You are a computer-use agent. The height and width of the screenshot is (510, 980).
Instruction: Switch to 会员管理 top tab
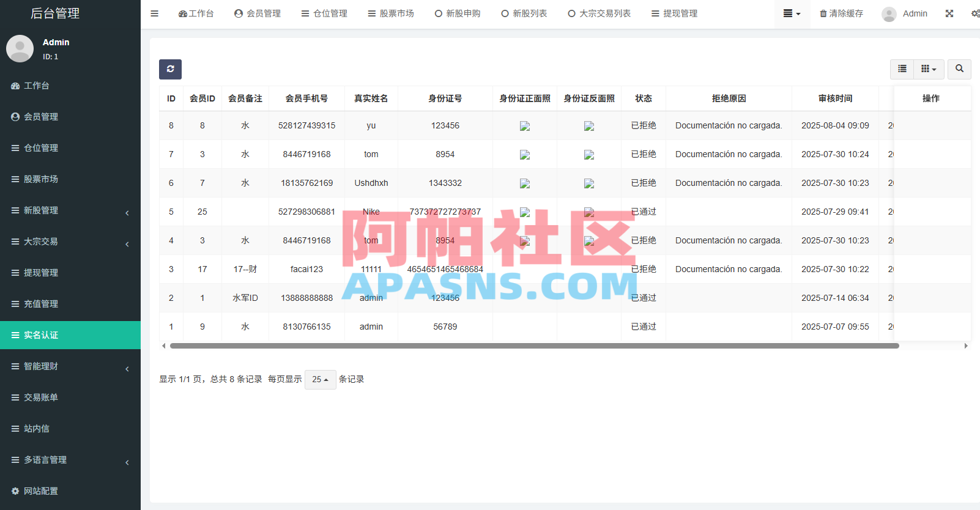click(258, 13)
